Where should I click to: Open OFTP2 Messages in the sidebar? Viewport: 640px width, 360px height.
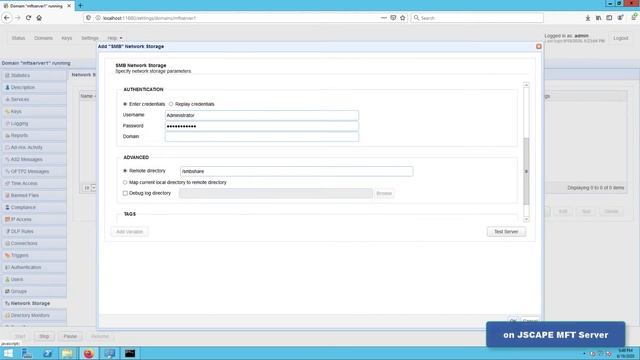pyautogui.click(x=33, y=171)
